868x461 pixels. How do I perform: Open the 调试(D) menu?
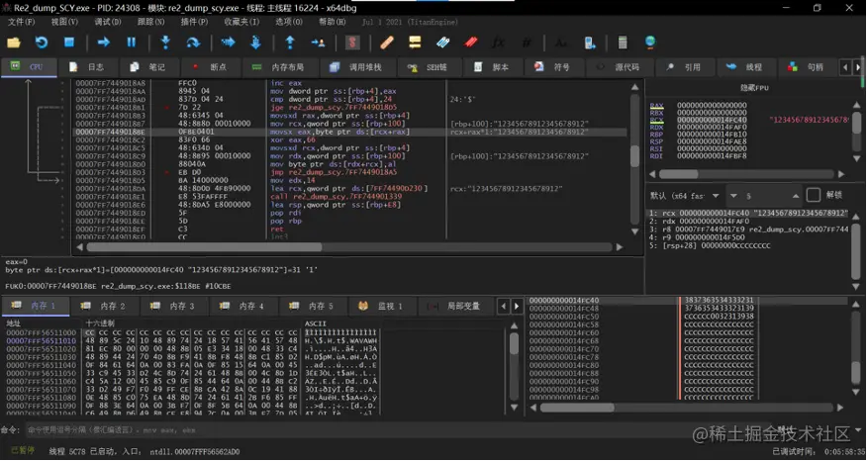coord(108,22)
